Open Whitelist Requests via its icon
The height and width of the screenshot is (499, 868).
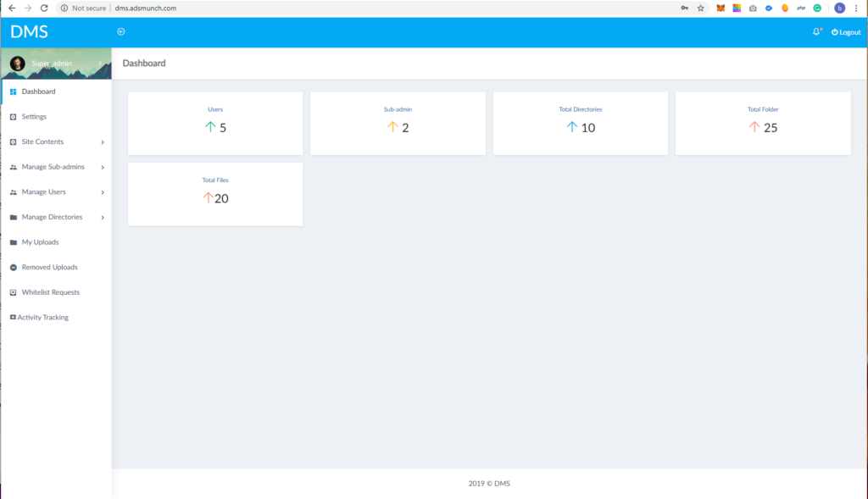click(12, 292)
